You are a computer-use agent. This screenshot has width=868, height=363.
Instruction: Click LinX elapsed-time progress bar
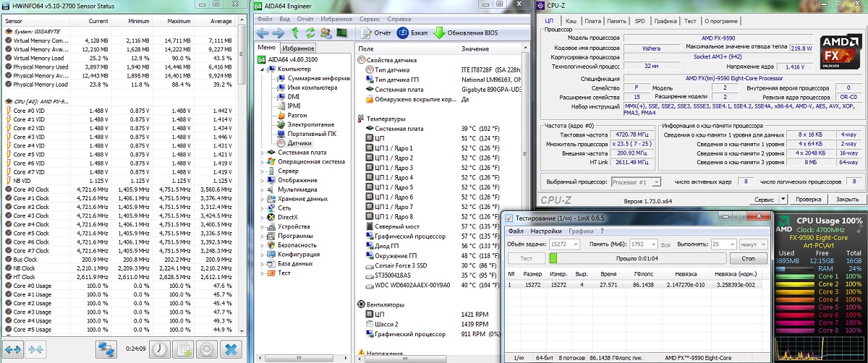pyautogui.click(x=637, y=258)
